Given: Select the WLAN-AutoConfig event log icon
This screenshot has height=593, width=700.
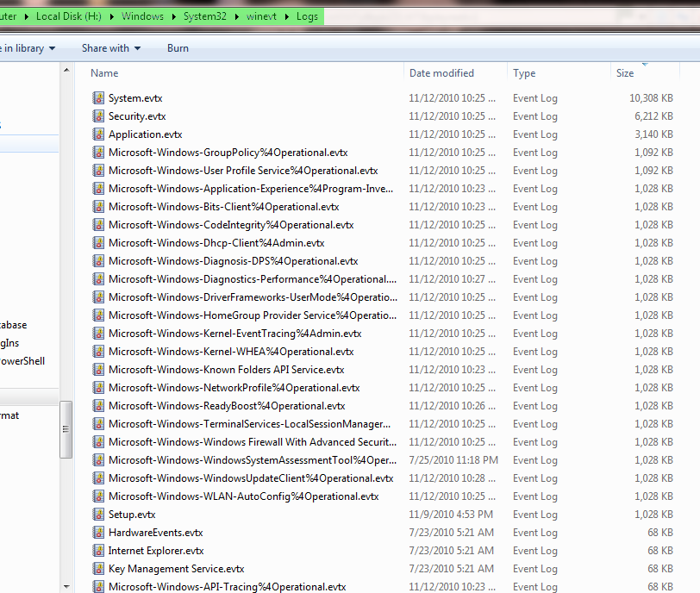Looking at the screenshot, I should [x=97, y=496].
